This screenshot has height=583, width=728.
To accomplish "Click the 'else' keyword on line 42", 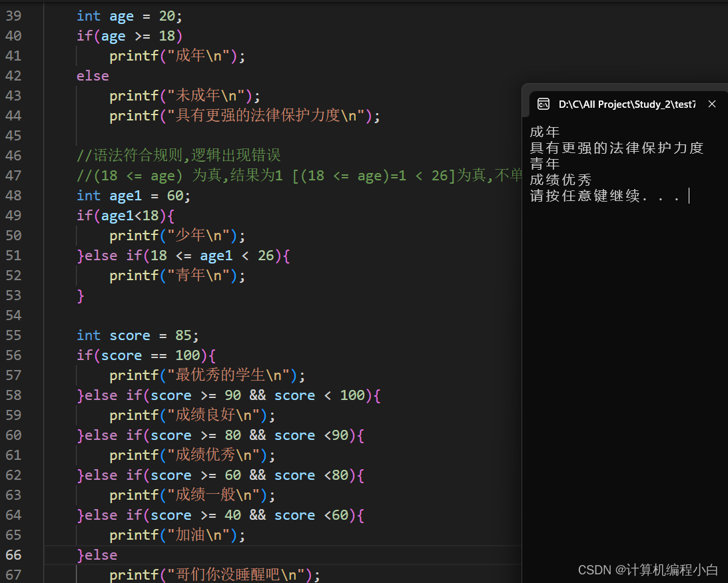I will coord(93,76).
